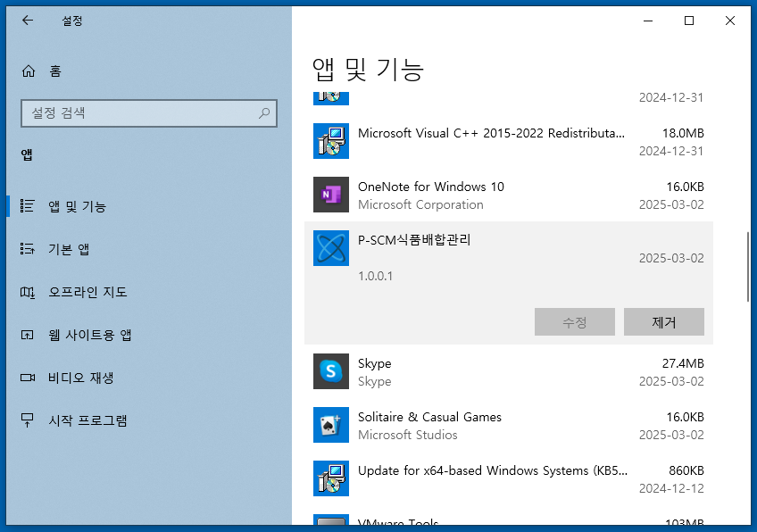The height and width of the screenshot is (532, 757).
Task: Focus the 설정 검색 search field
Action: (149, 113)
